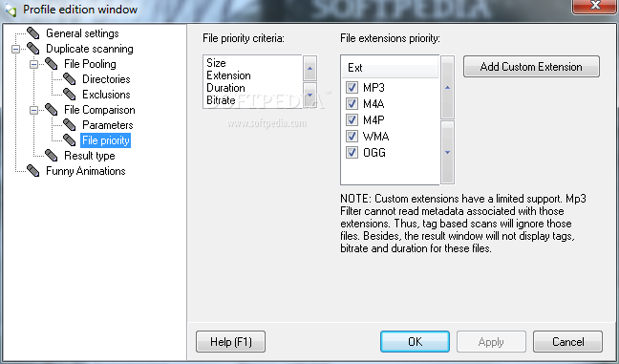Click the Ext column header
Viewport: 619px width, 364px height.
tap(390, 68)
